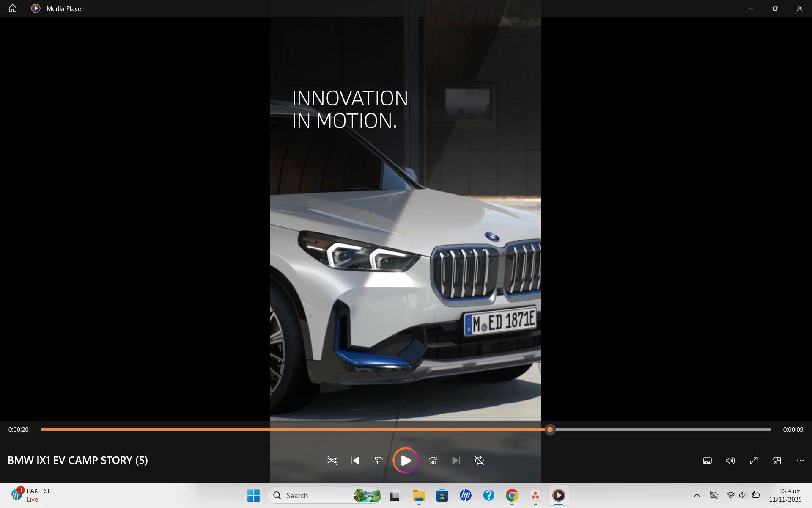The image size is (812, 508).
Task: Show hidden system tray icons
Action: tap(697, 495)
